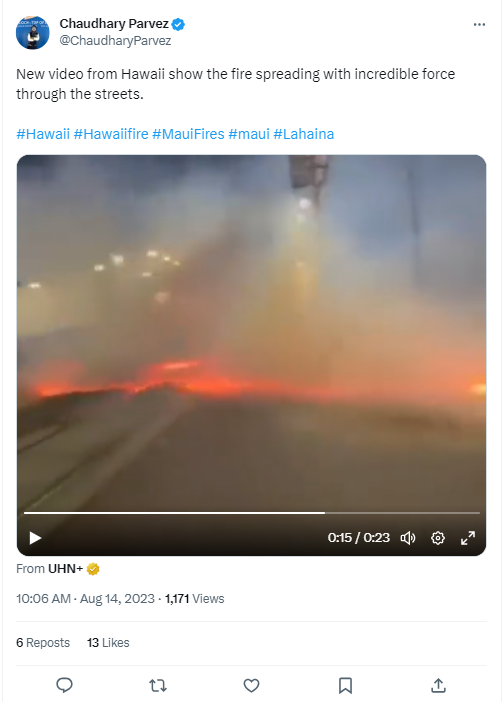Share the tweet via the upload icon
The width and height of the screenshot is (502, 702).
(438, 685)
